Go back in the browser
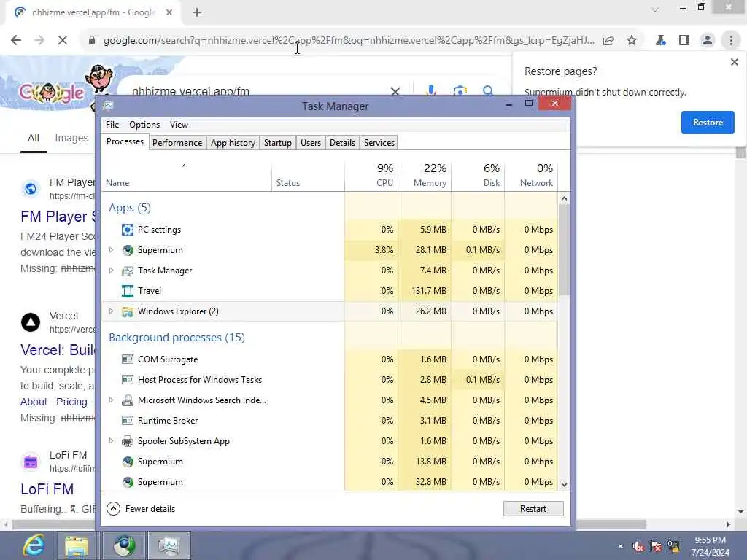This screenshot has height=560, width=747. pos(16,41)
